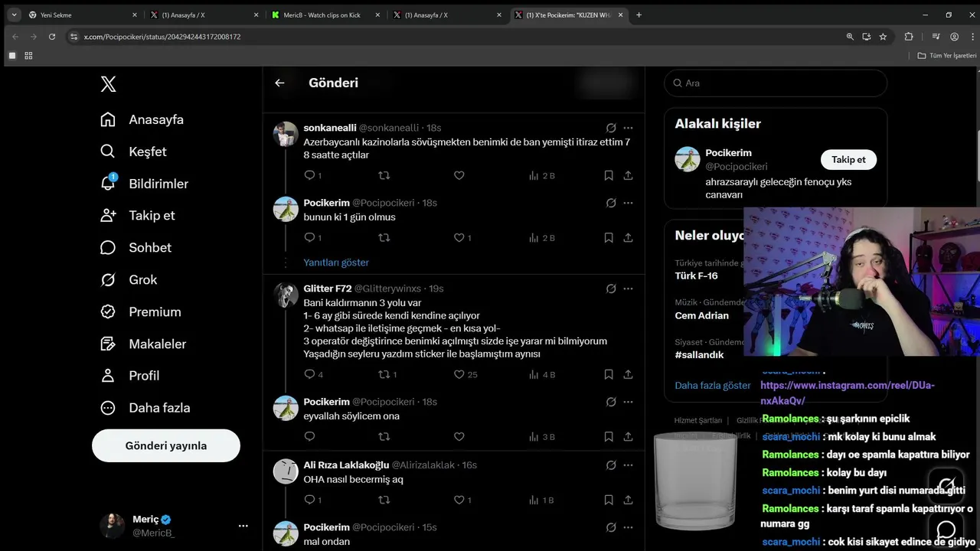Screen dimensions: 980x551
Task: Open Takip et sidebar item
Action: 138,215
